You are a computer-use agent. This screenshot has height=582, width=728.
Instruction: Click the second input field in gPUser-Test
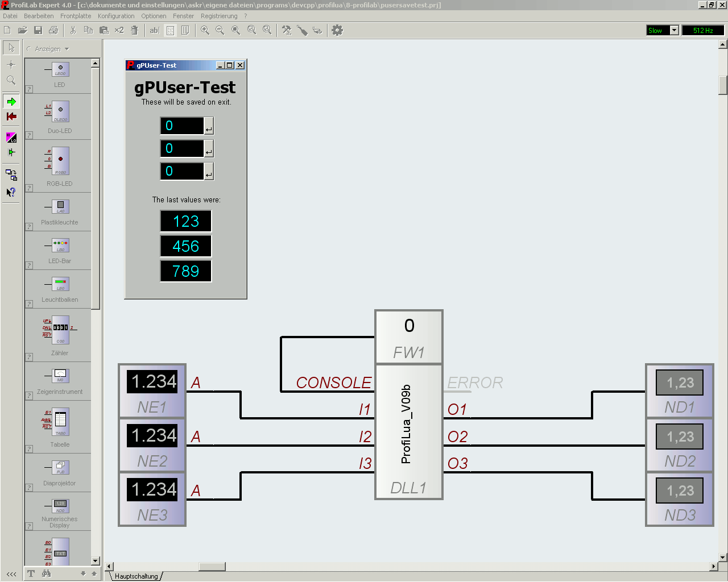[182, 148]
